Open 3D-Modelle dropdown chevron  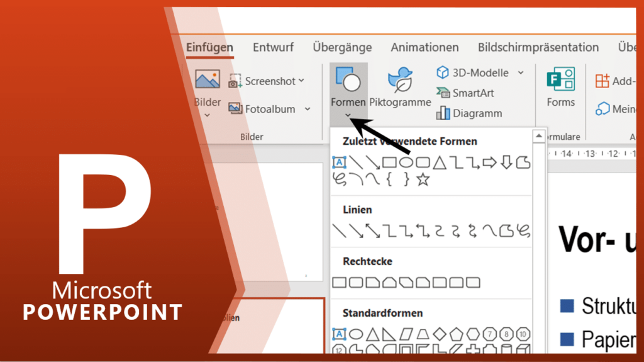pos(521,73)
